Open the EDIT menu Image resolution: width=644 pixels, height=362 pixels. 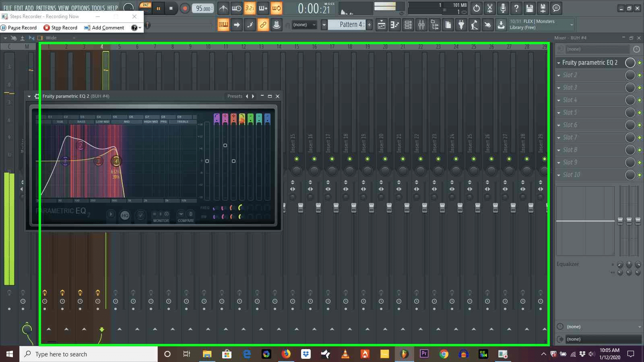point(19,8)
